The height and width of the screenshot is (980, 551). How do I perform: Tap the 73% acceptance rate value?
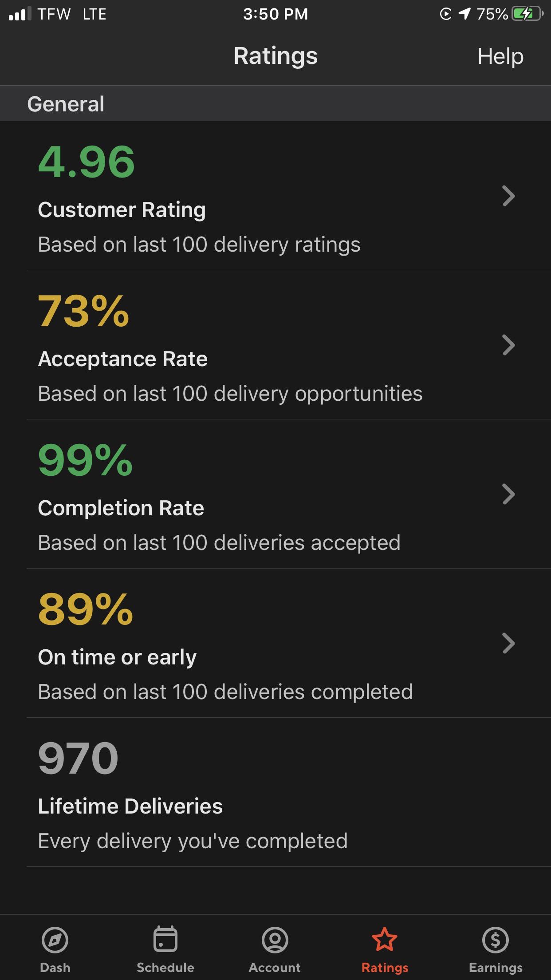tap(83, 311)
